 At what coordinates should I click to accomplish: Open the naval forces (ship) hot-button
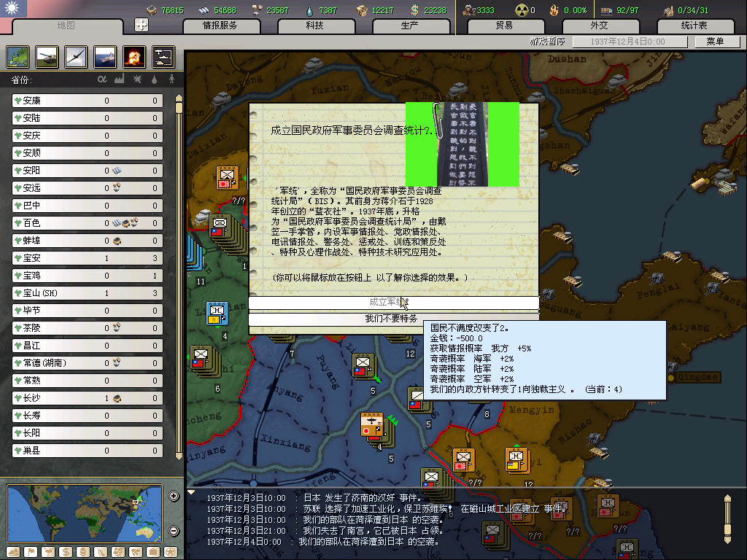(x=105, y=57)
